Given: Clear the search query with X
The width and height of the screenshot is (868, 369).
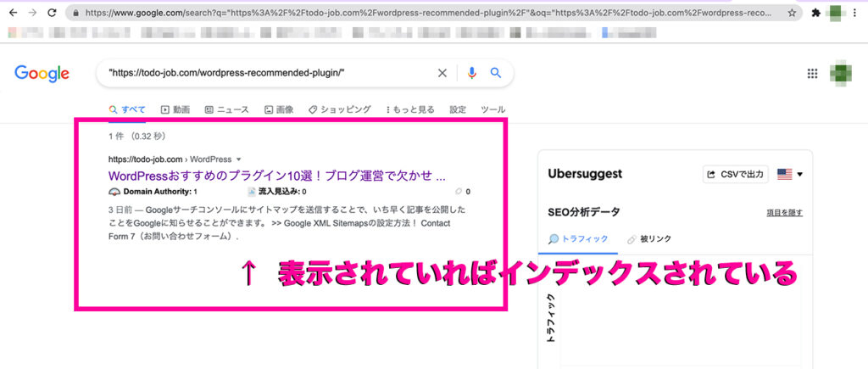Looking at the screenshot, I should (442, 73).
